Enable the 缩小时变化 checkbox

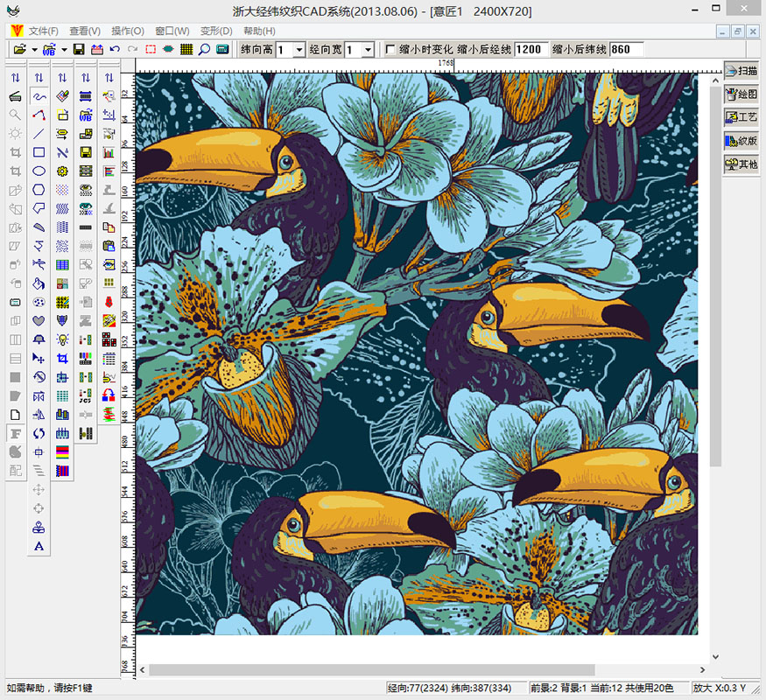point(390,50)
